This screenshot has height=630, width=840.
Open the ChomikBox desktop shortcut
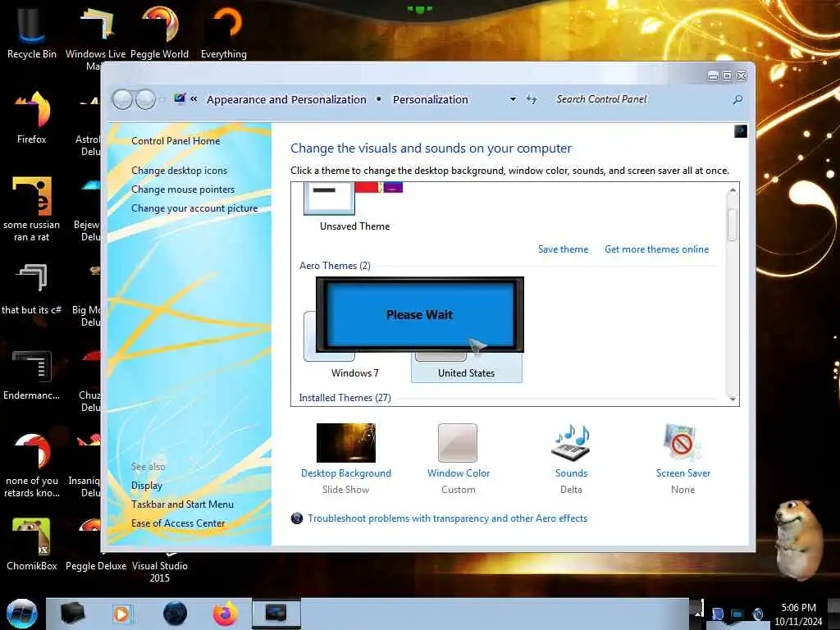click(32, 544)
